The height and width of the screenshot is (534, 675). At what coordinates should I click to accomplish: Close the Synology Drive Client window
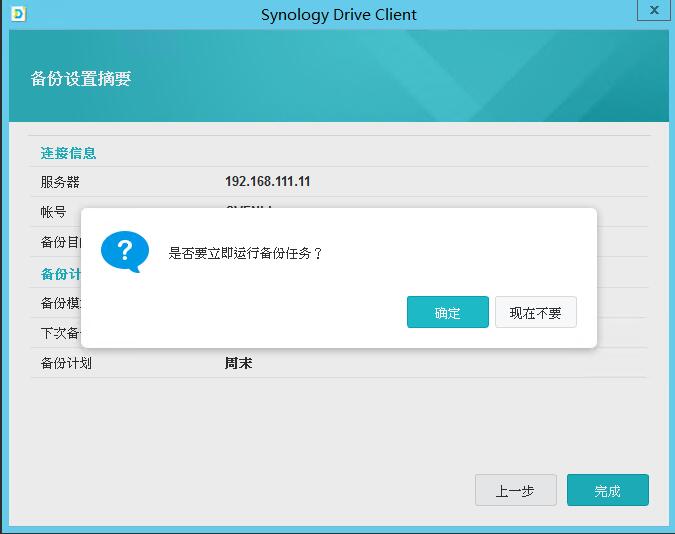point(653,11)
